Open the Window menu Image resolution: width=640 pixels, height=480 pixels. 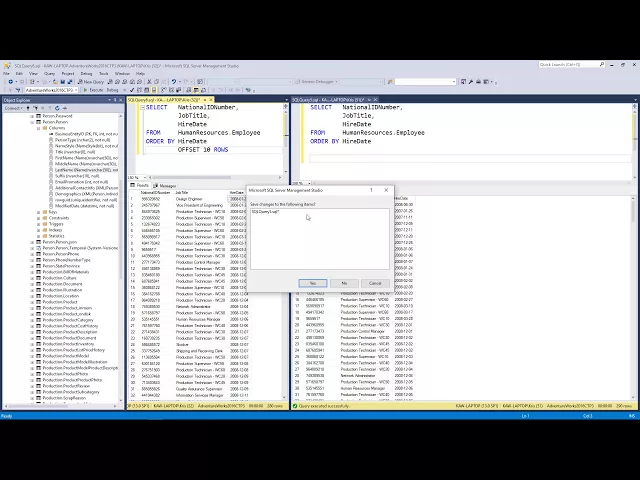point(122,73)
